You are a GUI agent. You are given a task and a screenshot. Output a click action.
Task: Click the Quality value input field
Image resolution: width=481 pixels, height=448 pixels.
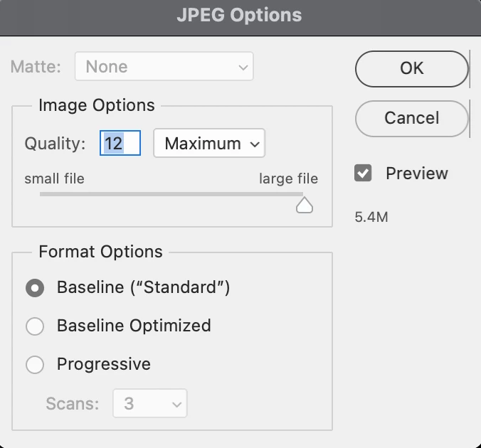point(120,143)
